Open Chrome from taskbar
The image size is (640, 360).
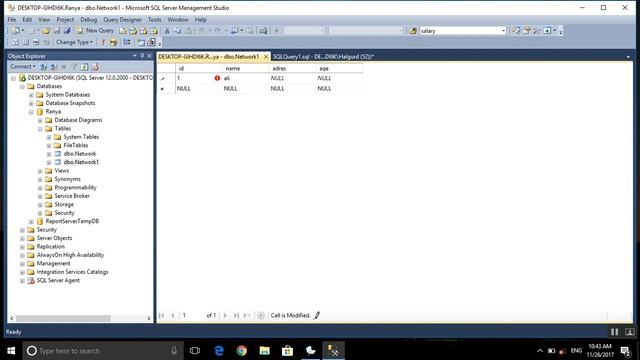click(242, 351)
